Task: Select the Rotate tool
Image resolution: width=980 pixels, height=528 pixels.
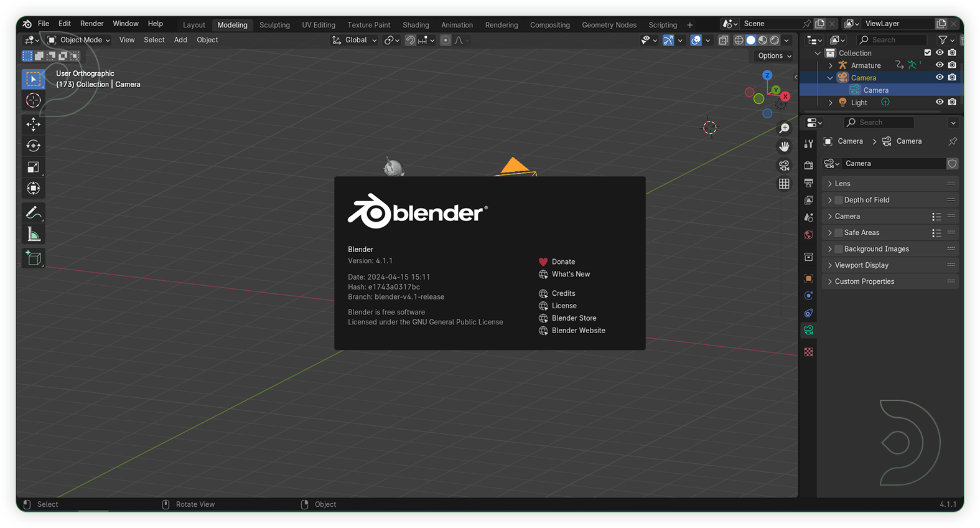Action: click(x=34, y=146)
